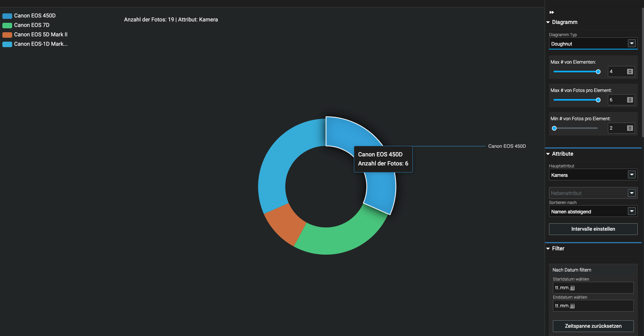Viewport: 644px width, 336px height.
Task: Click the Anzahl der Fotos: 19 chart title
Action: 171,20
